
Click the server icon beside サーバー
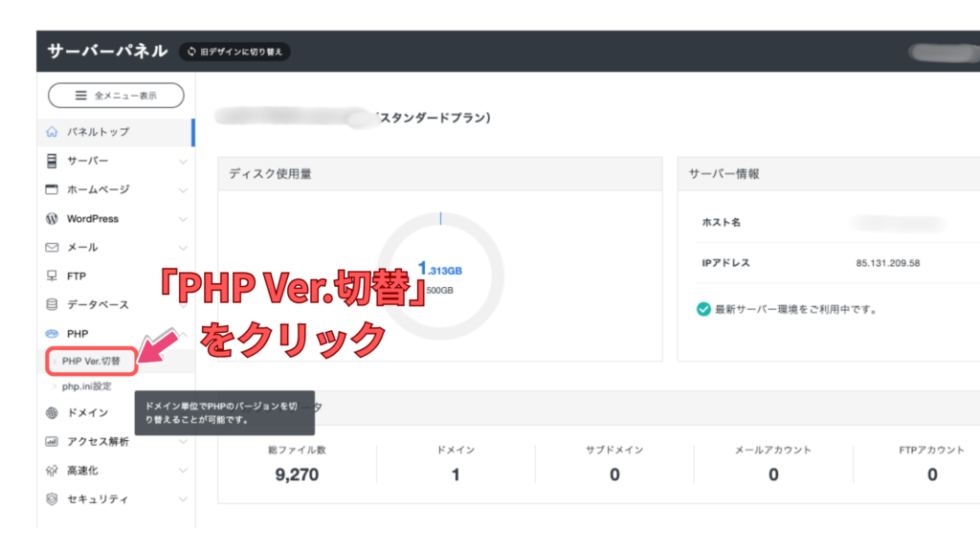coord(53,161)
